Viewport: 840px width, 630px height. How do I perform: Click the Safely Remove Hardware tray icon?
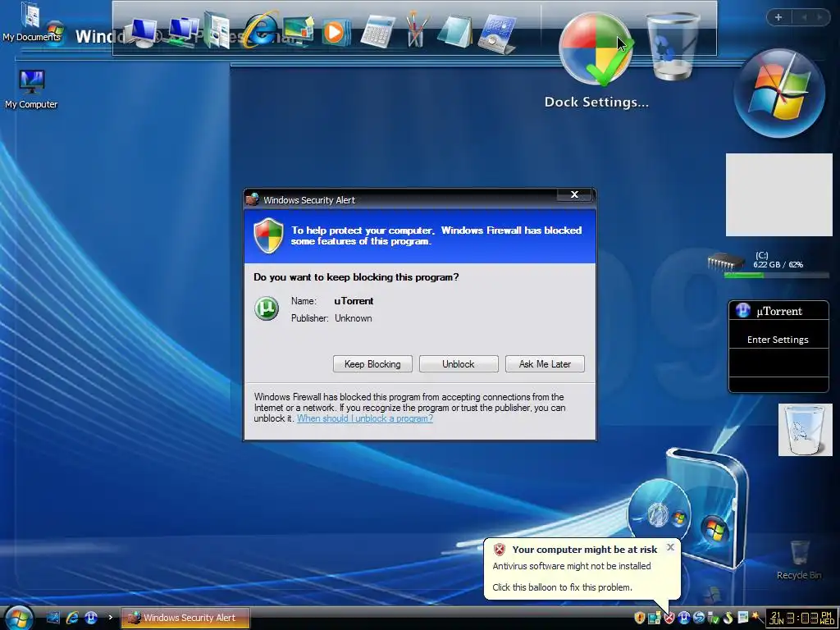pos(713,618)
